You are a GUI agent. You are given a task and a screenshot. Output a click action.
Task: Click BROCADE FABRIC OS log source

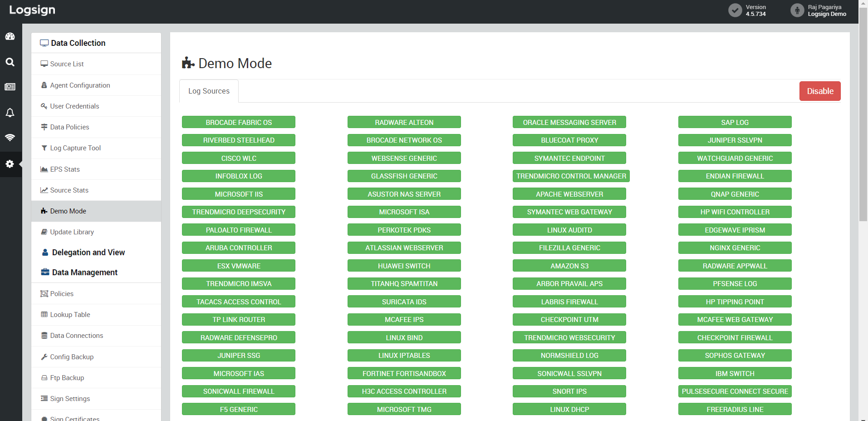(239, 122)
